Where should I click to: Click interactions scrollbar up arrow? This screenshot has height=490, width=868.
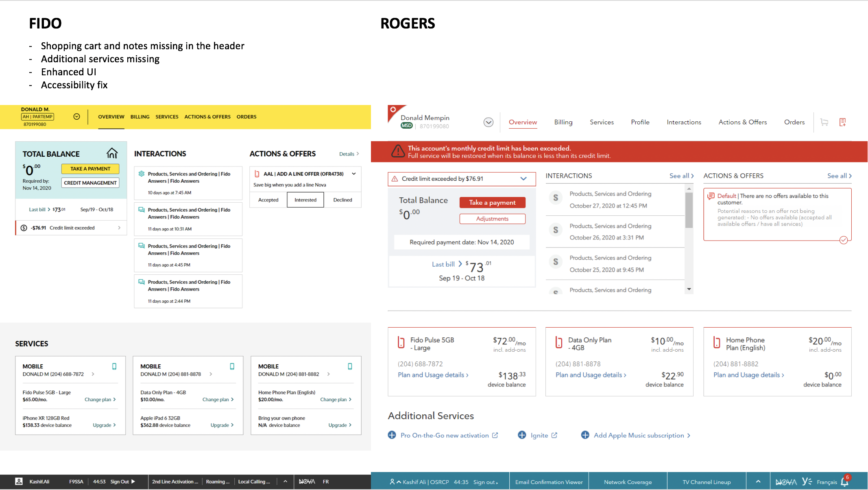(x=689, y=188)
